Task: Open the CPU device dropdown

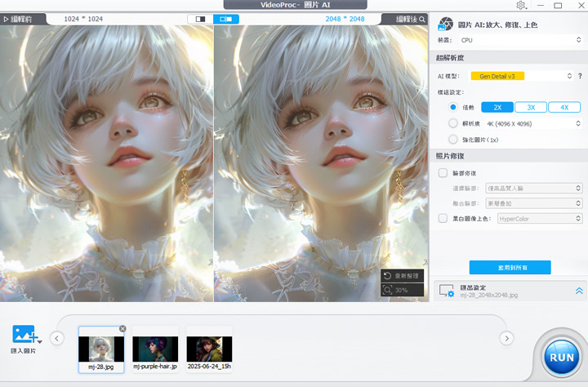Action: pyautogui.click(x=520, y=40)
